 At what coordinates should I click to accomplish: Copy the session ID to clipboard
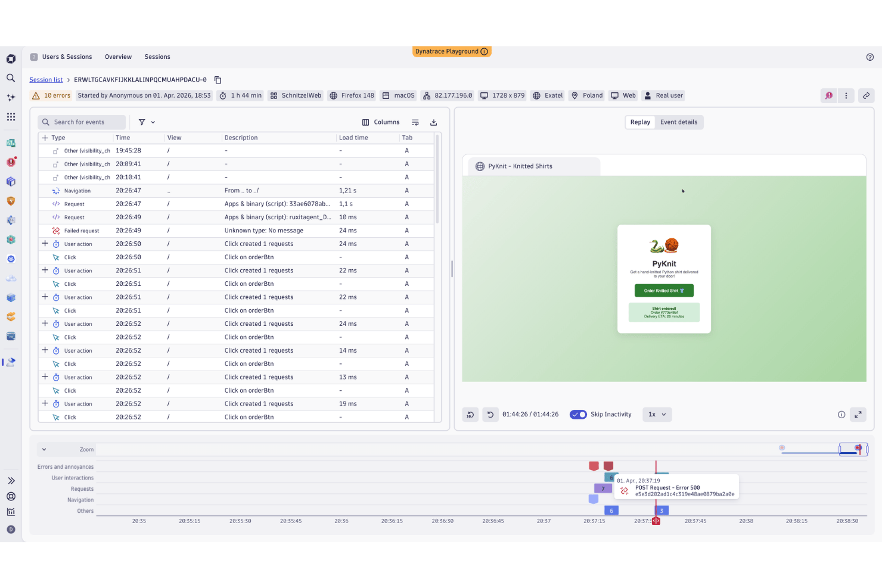click(x=218, y=80)
